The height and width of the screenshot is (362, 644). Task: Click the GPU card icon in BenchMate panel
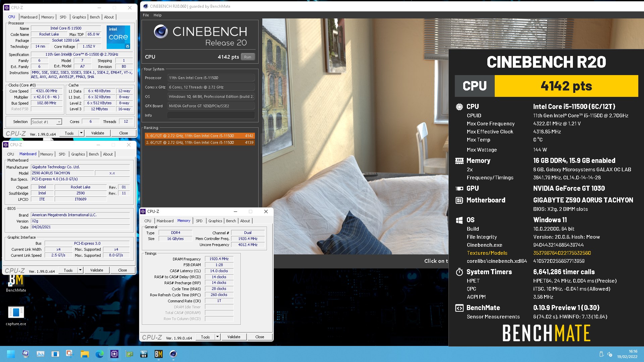pyautogui.click(x=459, y=188)
